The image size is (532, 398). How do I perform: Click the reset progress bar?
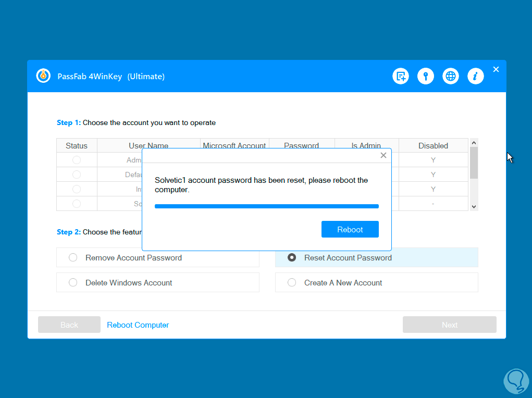click(x=267, y=206)
